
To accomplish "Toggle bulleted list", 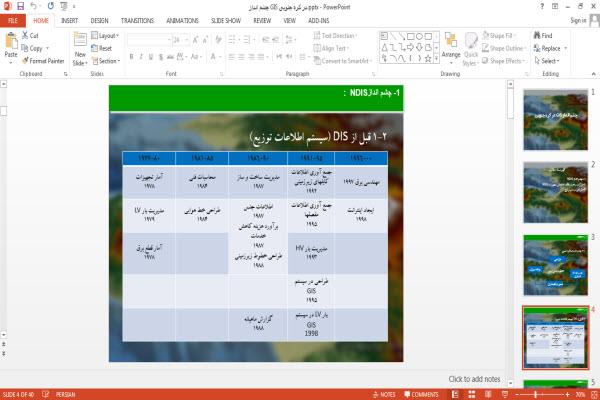I will tap(233, 40).
